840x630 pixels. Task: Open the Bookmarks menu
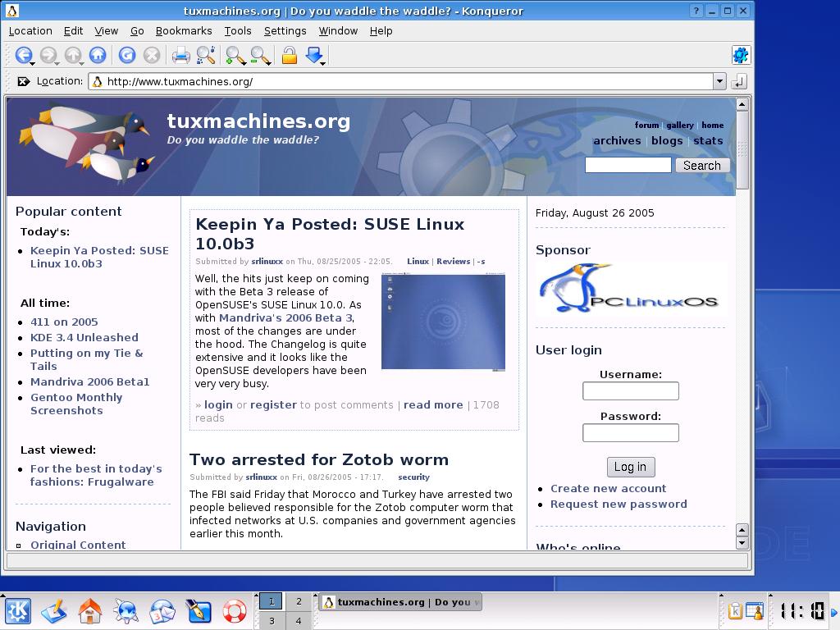tap(184, 31)
